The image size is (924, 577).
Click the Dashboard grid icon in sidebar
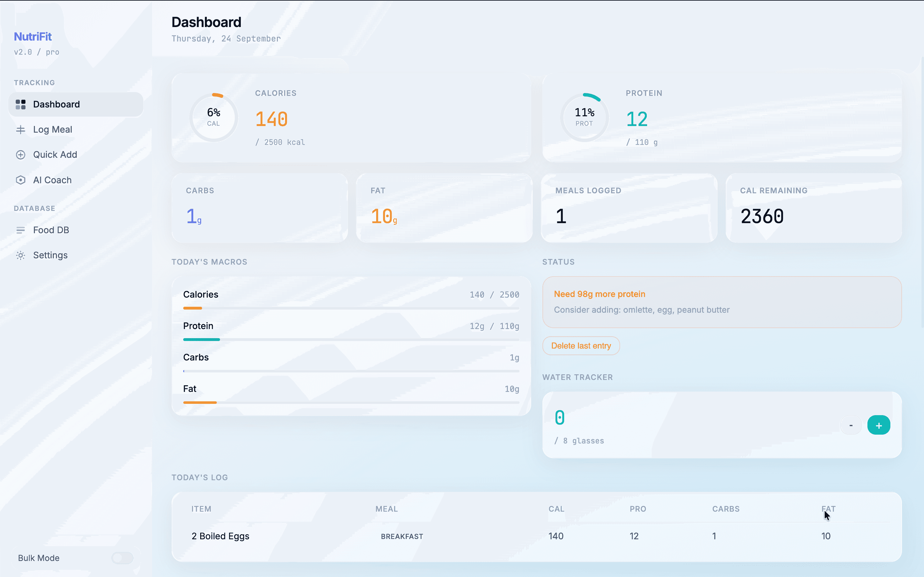coord(21,104)
